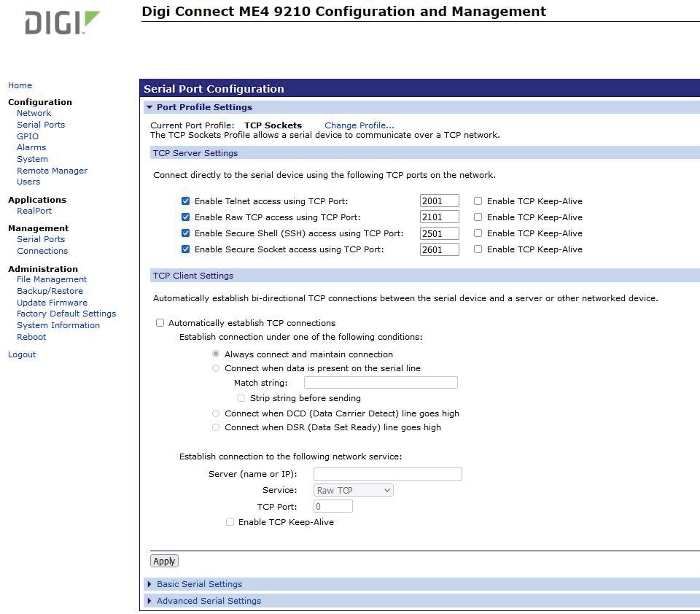Select Connect when DCD line goes high
This screenshot has height=614, width=700.
[x=216, y=413]
